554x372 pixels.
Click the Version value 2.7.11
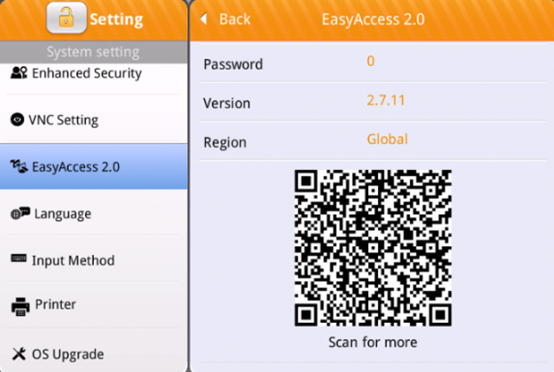(385, 100)
